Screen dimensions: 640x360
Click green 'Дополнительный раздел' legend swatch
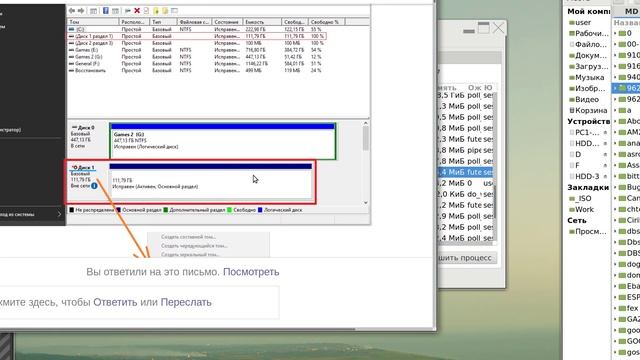point(166,210)
